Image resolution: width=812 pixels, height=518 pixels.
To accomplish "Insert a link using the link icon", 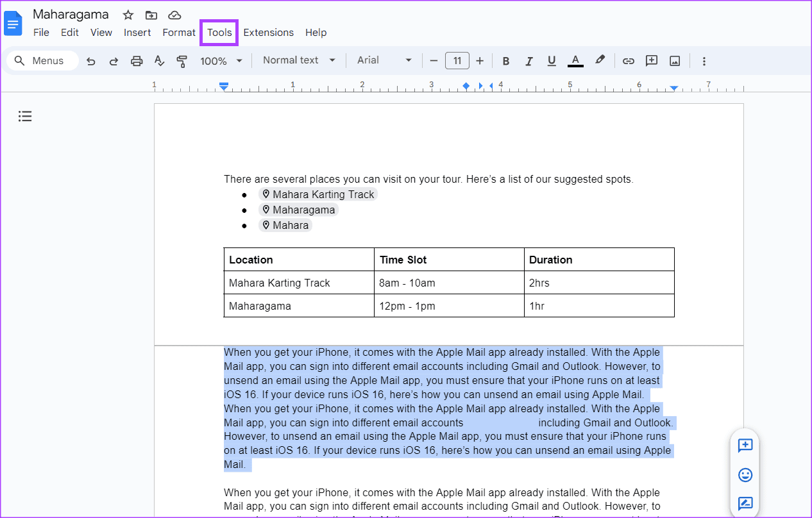I will (x=628, y=60).
